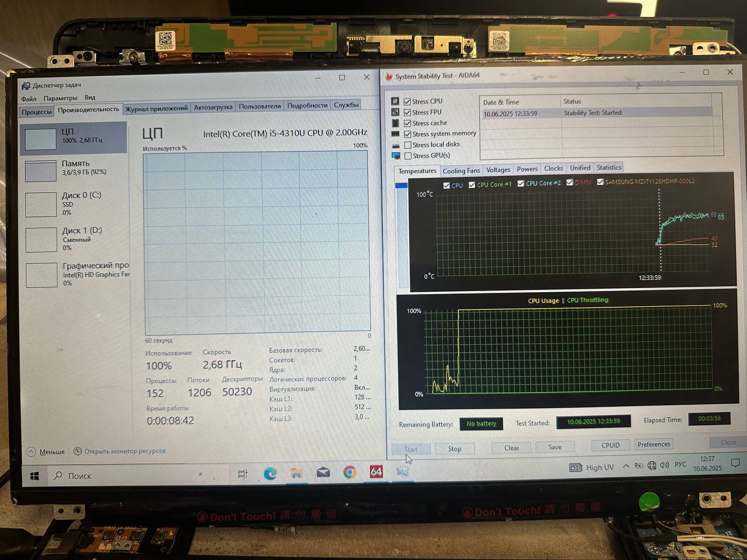
Task: Toggle the CPU Core #1 temperature checkbox
Action: click(x=472, y=184)
